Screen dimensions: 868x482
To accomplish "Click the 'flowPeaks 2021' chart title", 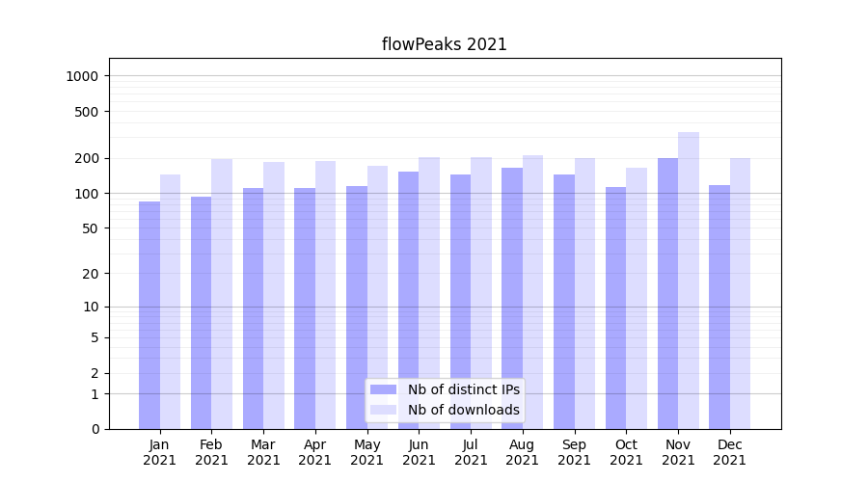I will (x=445, y=44).
